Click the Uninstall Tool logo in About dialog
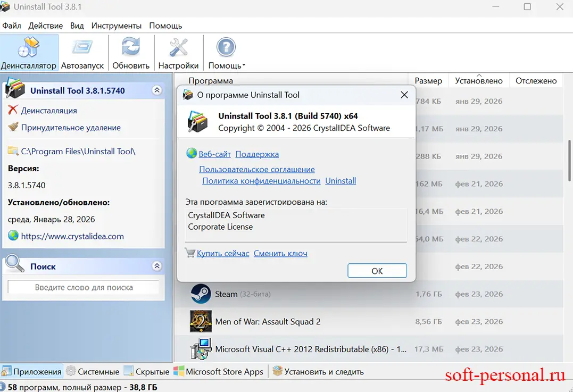The height and width of the screenshot is (392, 573). (197, 122)
